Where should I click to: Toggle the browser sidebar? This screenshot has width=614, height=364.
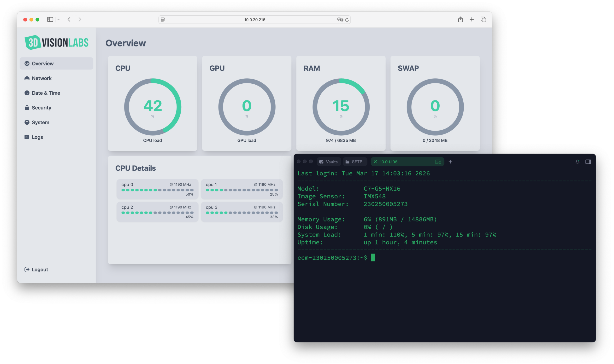(x=50, y=19)
